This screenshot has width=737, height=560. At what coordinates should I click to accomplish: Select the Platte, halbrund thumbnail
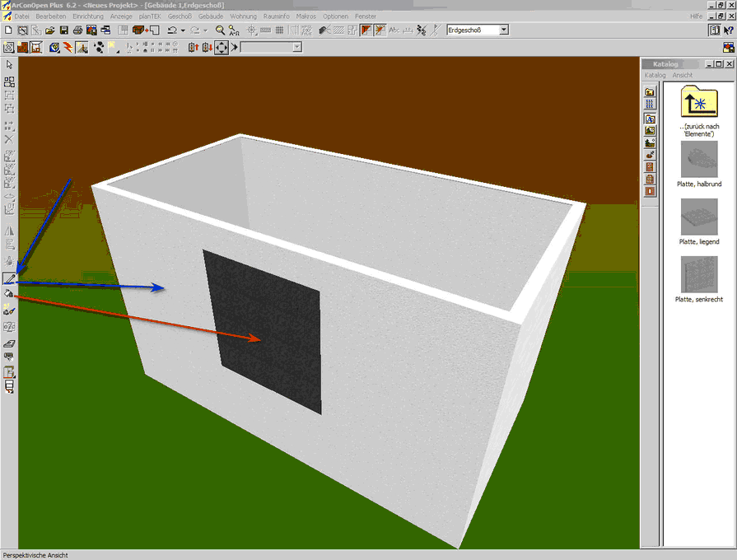[x=698, y=159]
